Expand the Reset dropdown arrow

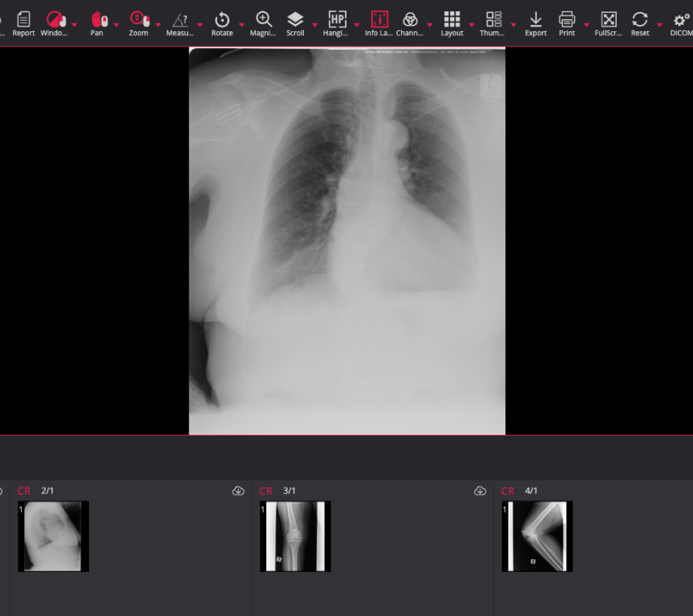coord(659,25)
